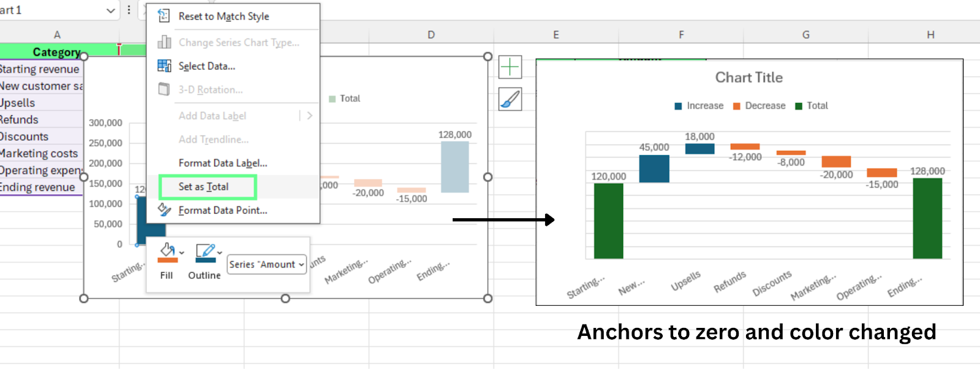The height and width of the screenshot is (369, 980).
Task: Click Decrease legend entry in right chart
Action: 759,106
